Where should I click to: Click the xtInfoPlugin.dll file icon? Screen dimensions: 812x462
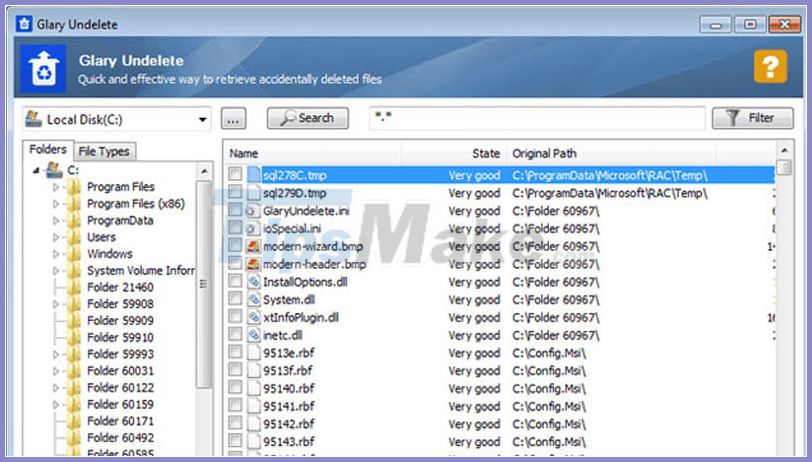coord(253,317)
